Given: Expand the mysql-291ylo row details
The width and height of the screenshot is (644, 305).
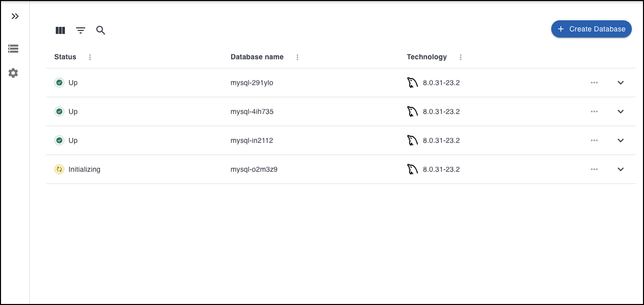Looking at the screenshot, I should point(621,83).
